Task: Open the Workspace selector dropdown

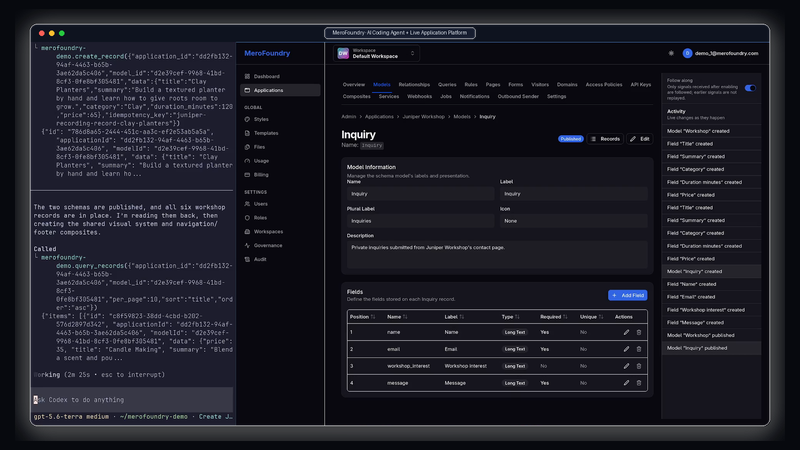Action: pyautogui.click(x=377, y=53)
